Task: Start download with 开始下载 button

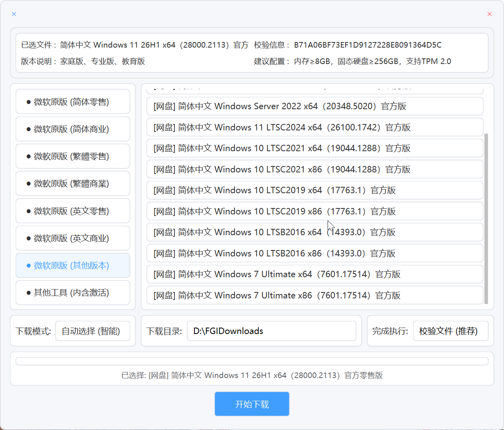Action: tap(252, 404)
